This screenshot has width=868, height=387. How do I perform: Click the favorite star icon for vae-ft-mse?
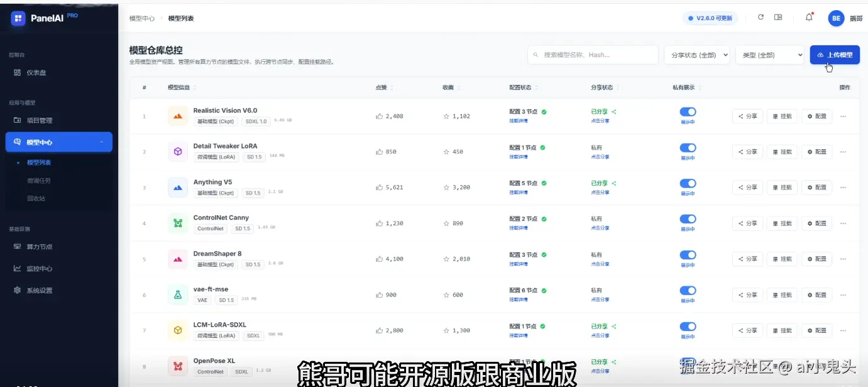(x=446, y=294)
